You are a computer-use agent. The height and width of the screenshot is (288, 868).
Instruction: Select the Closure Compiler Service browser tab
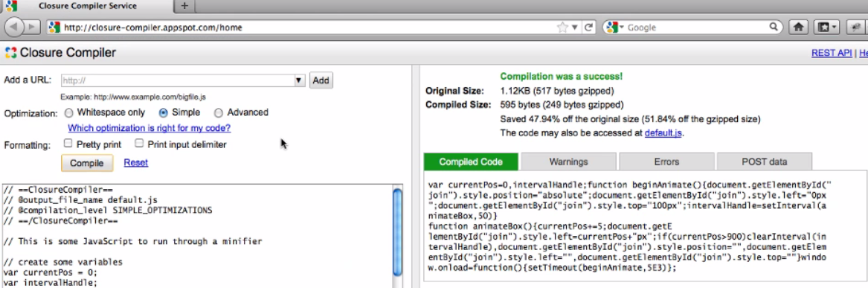tap(88, 6)
